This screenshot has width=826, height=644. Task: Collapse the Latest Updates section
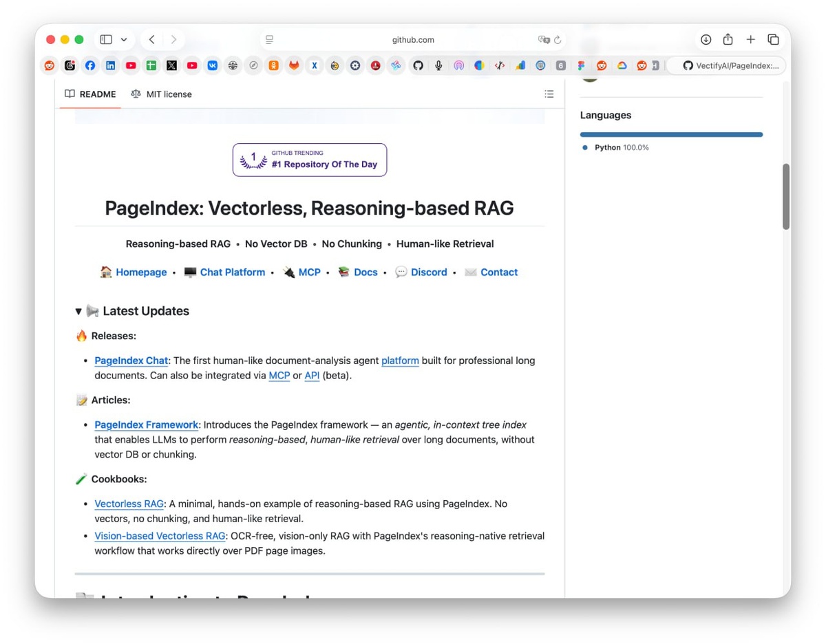click(78, 312)
